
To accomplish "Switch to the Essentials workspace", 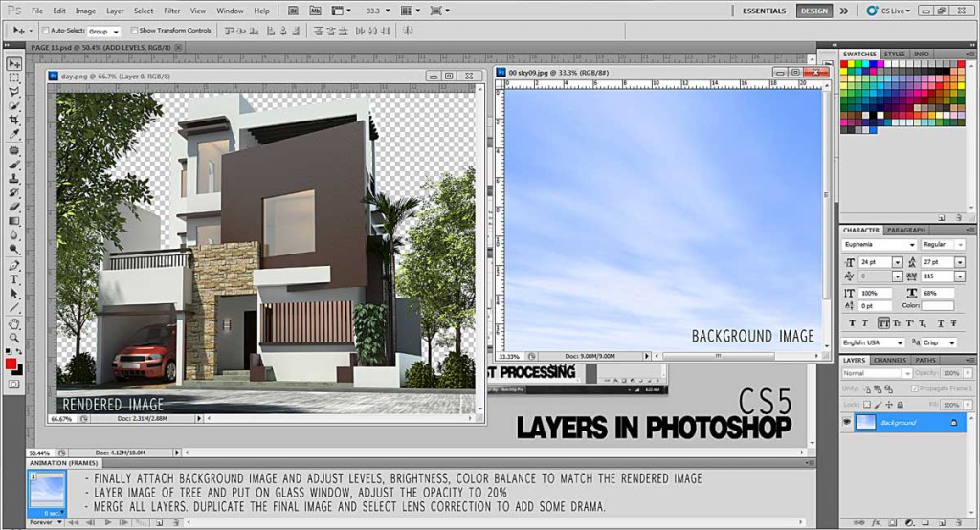I will (765, 11).
